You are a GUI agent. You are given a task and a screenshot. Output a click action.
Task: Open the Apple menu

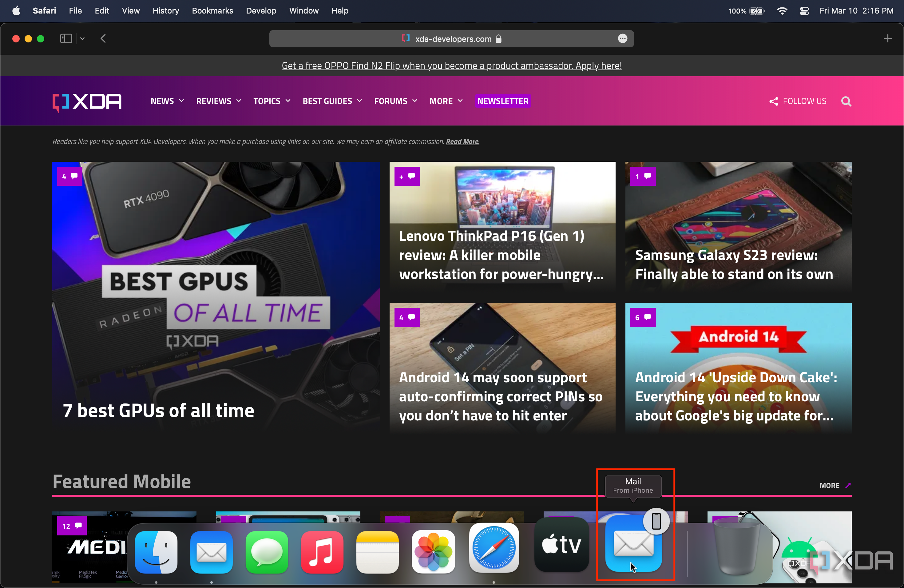(16, 11)
